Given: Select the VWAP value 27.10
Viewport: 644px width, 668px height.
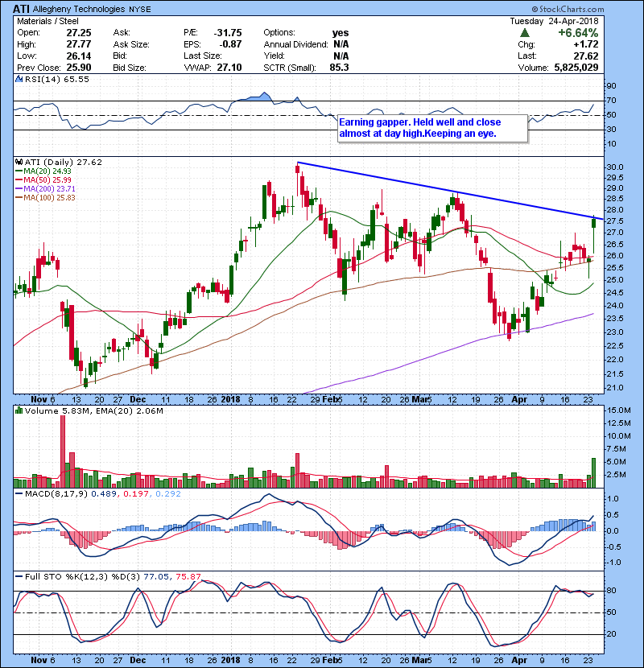Looking at the screenshot, I should 229,68.
